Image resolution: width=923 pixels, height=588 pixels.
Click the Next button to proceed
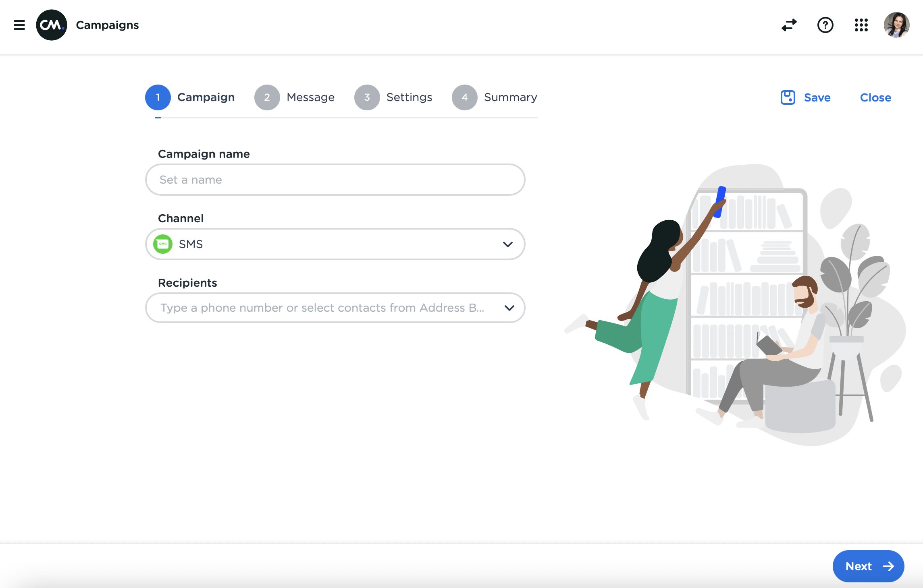869,565
